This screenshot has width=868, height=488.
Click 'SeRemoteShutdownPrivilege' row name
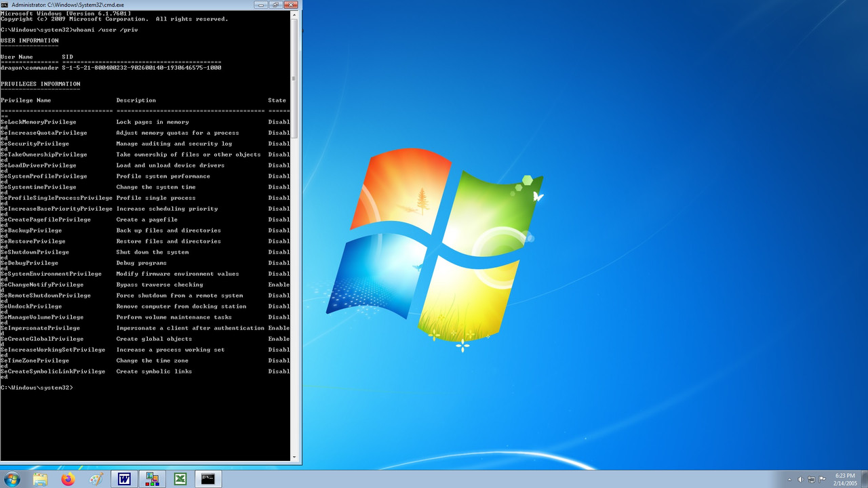[45, 296]
